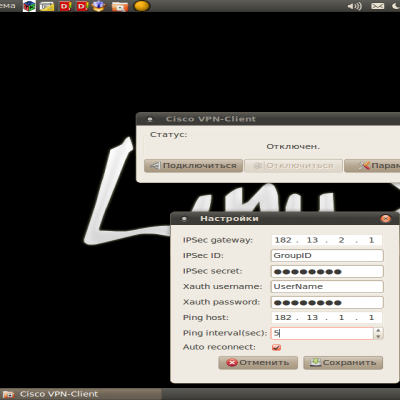Save settings with the Сохранить button

[x=343, y=363]
